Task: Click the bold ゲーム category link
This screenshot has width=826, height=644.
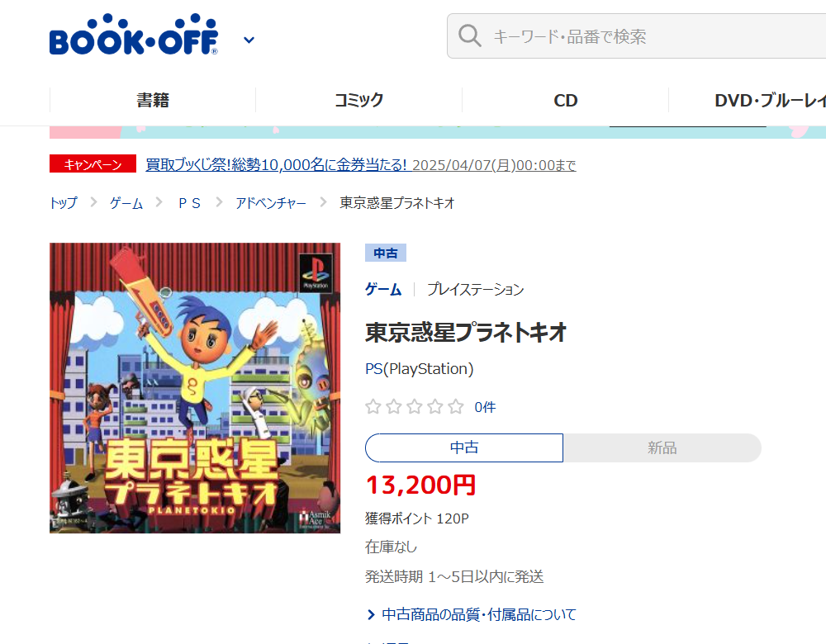Action: tap(383, 289)
